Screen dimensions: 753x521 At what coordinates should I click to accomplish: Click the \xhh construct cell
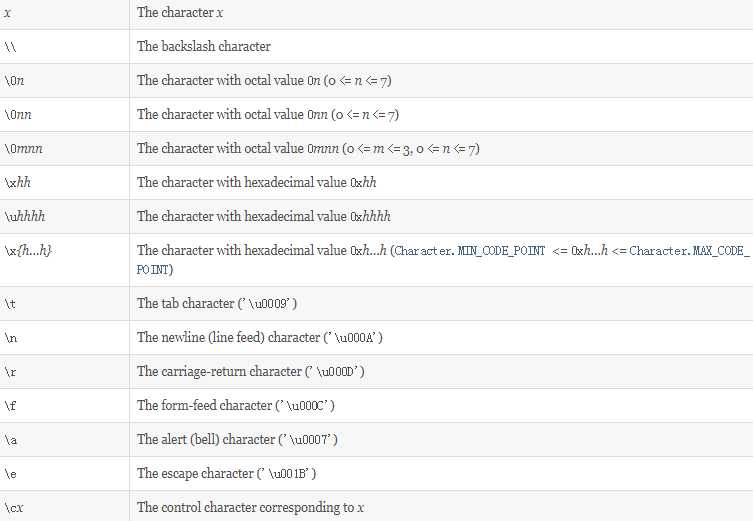click(x=16, y=182)
